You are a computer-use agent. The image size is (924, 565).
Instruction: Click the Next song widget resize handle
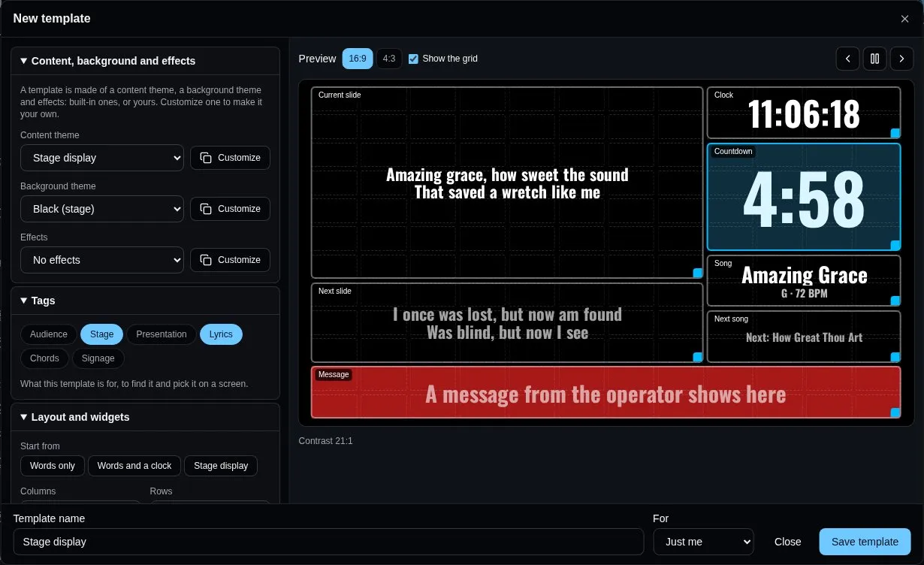click(895, 357)
